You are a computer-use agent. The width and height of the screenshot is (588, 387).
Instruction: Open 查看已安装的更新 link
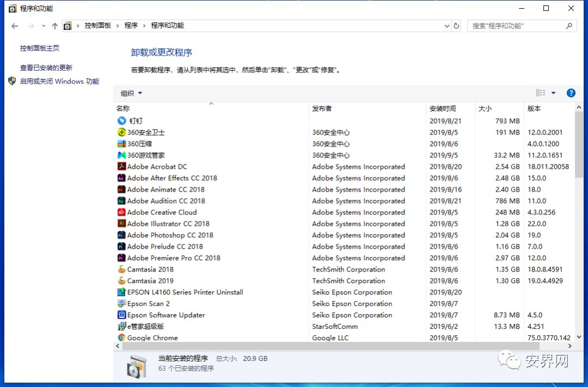tap(46, 67)
